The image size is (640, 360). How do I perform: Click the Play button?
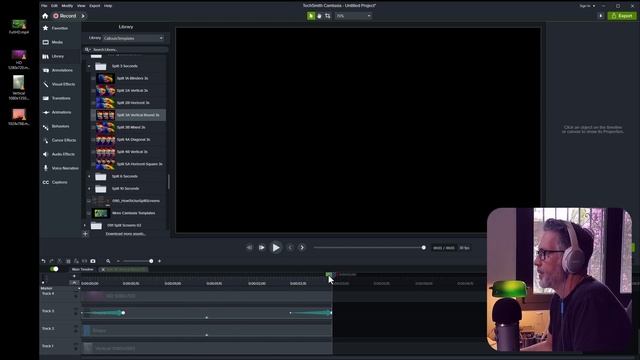[276, 247]
